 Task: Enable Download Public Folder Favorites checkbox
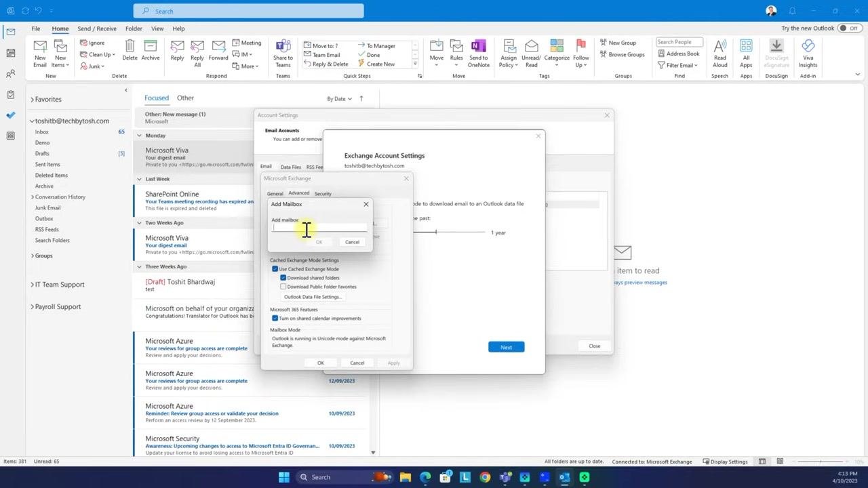click(283, 287)
